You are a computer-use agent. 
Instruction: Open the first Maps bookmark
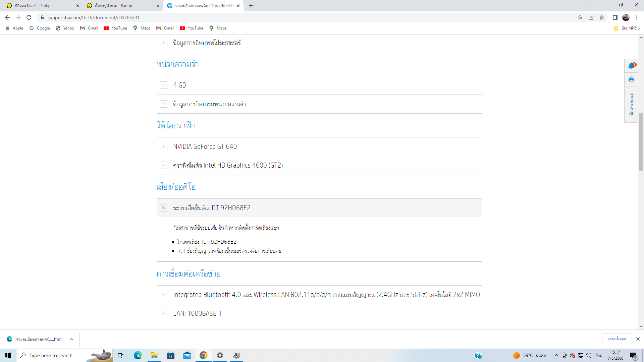coord(142,28)
